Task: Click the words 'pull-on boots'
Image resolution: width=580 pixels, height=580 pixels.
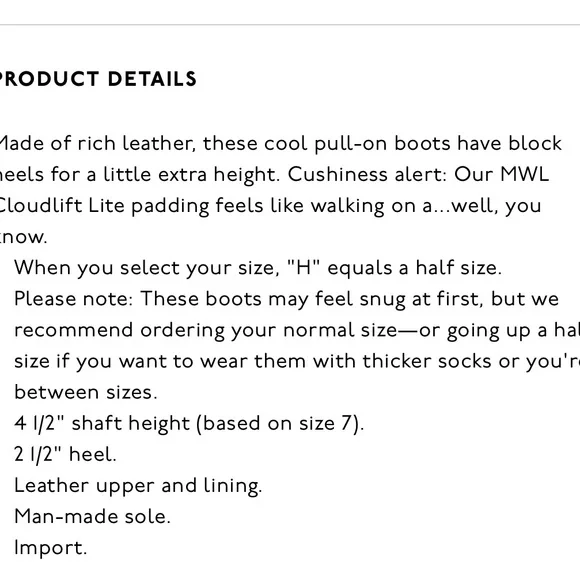Action: click(x=382, y=144)
